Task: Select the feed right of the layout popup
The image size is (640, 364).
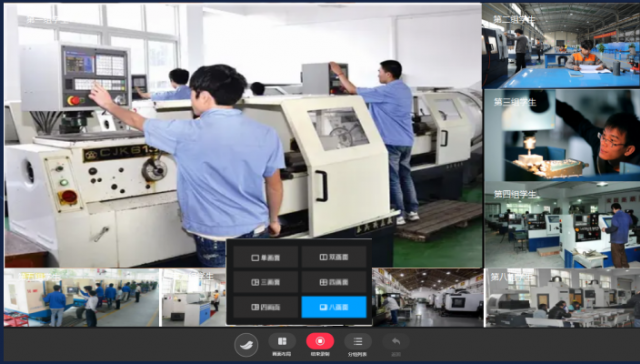Action: pyautogui.click(x=427, y=298)
